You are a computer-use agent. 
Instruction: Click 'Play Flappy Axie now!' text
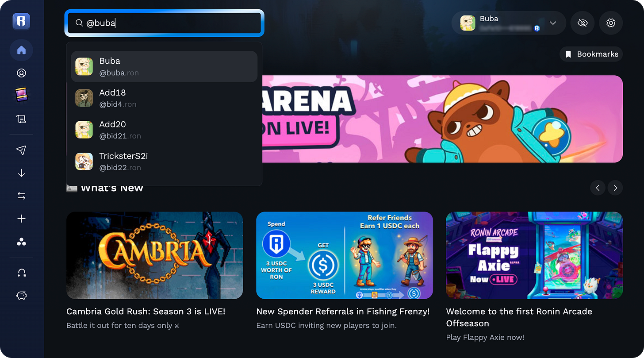pos(485,337)
